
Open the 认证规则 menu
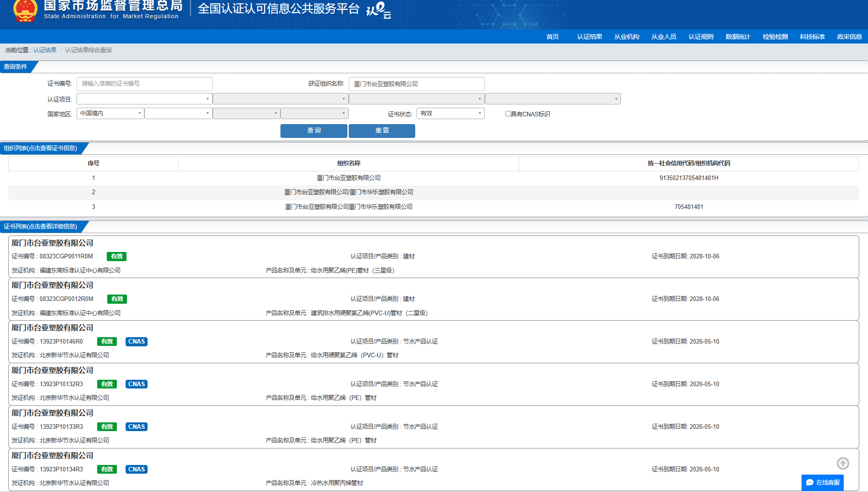tap(701, 37)
